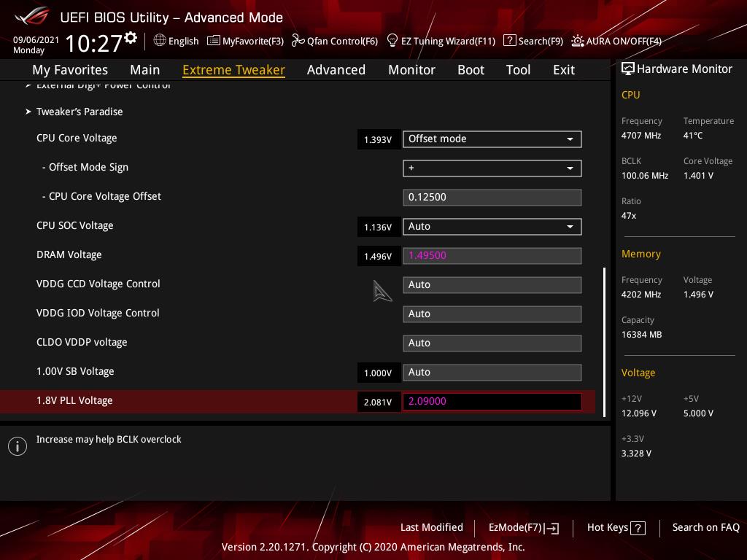Image resolution: width=747 pixels, height=560 pixels.
Task: Click the 2.081V PLL readout
Action: click(x=379, y=402)
